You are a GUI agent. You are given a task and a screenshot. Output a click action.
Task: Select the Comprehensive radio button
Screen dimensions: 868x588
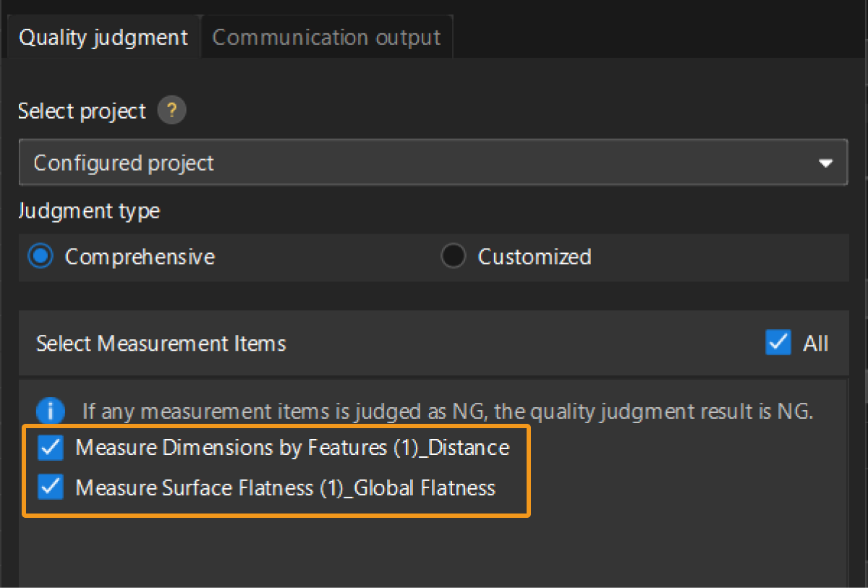tap(41, 257)
